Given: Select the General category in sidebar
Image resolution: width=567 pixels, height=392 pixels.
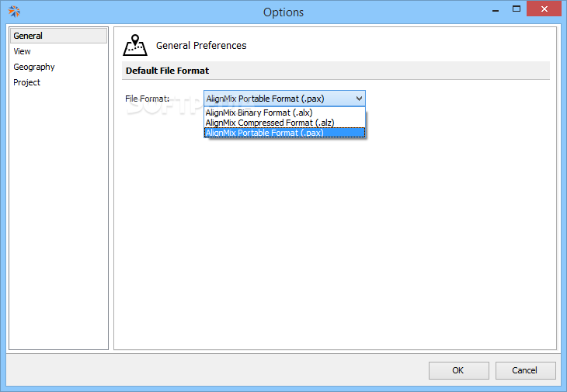Looking at the screenshot, I should (58, 36).
